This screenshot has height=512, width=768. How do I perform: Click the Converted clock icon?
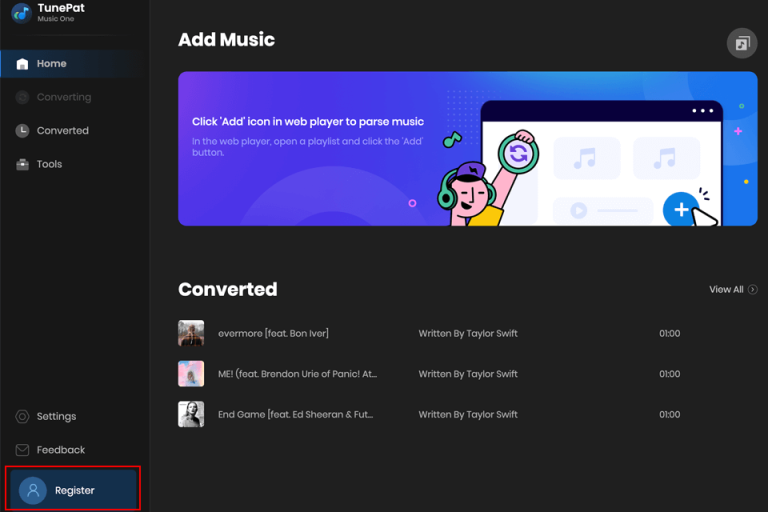point(22,130)
